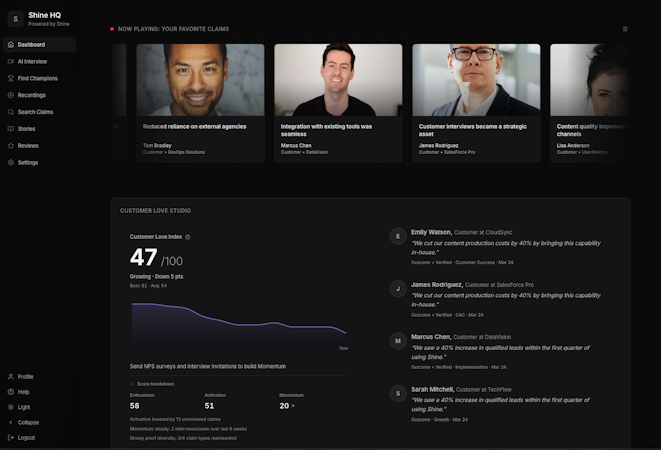
Task: Play Lisa Anderson's video thumbnail
Action: click(x=590, y=80)
